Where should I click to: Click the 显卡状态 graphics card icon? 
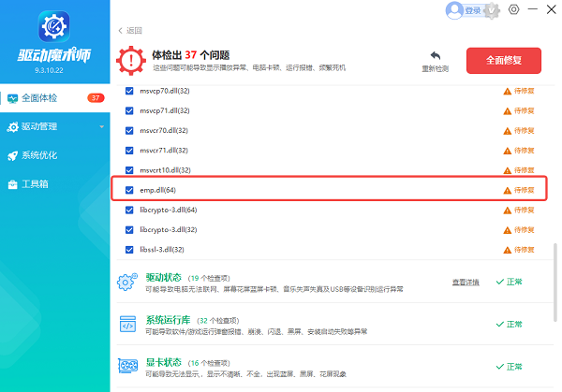[128, 366]
